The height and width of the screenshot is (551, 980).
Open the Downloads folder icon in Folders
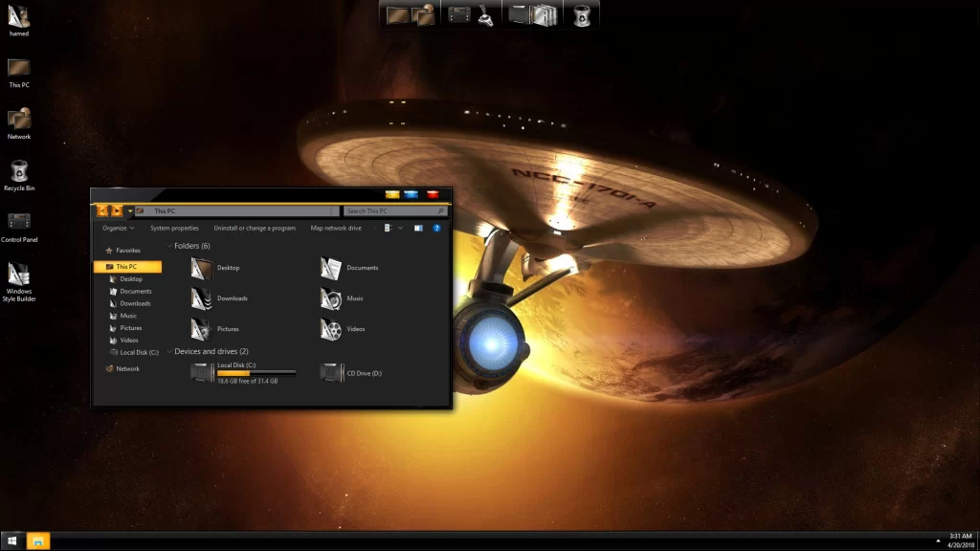[x=201, y=298]
